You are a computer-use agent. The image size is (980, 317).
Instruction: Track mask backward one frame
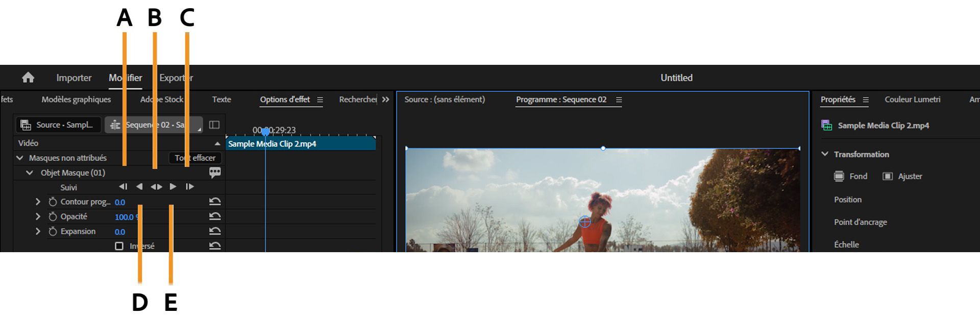pos(123,187)
